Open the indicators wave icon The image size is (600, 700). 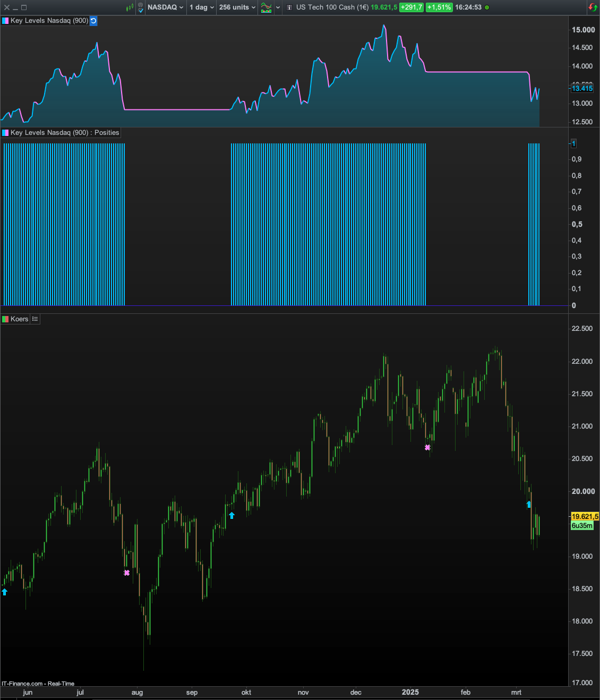pos(266,7)
